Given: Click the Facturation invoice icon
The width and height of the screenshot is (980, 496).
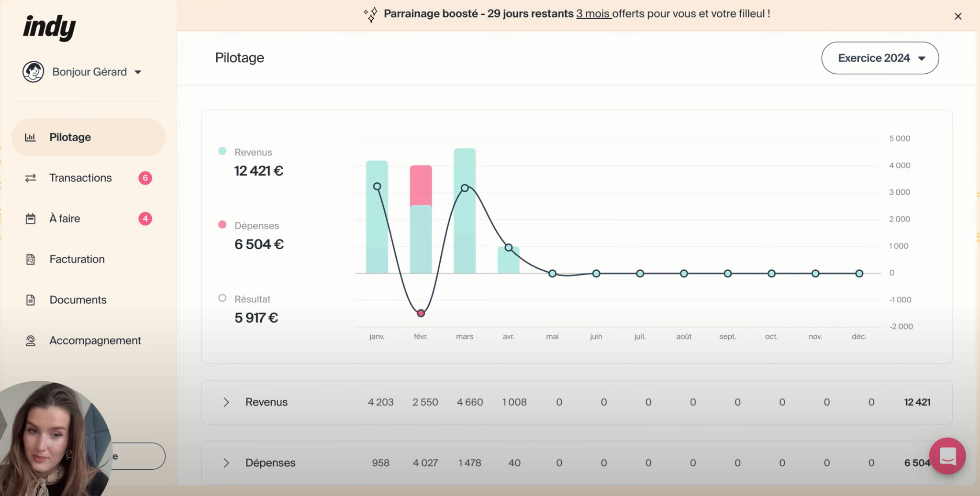Looking at the screenshot, I should coord(30,259).
